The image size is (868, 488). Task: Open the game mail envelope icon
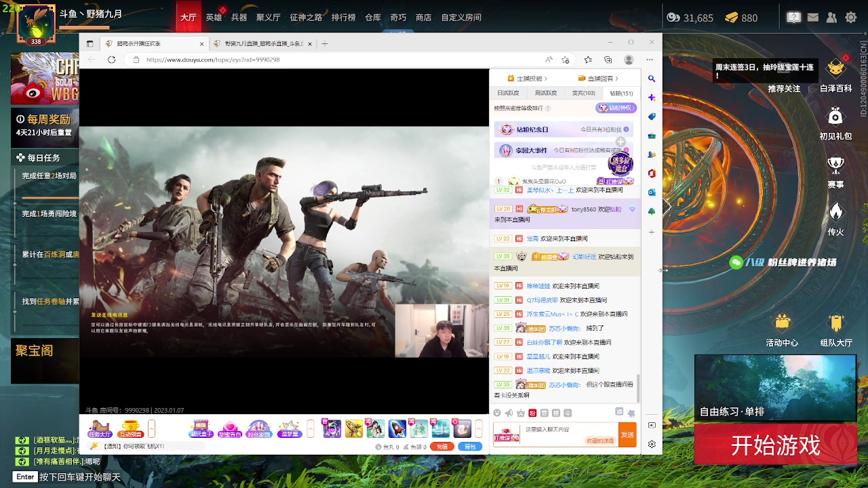(813, 18)
